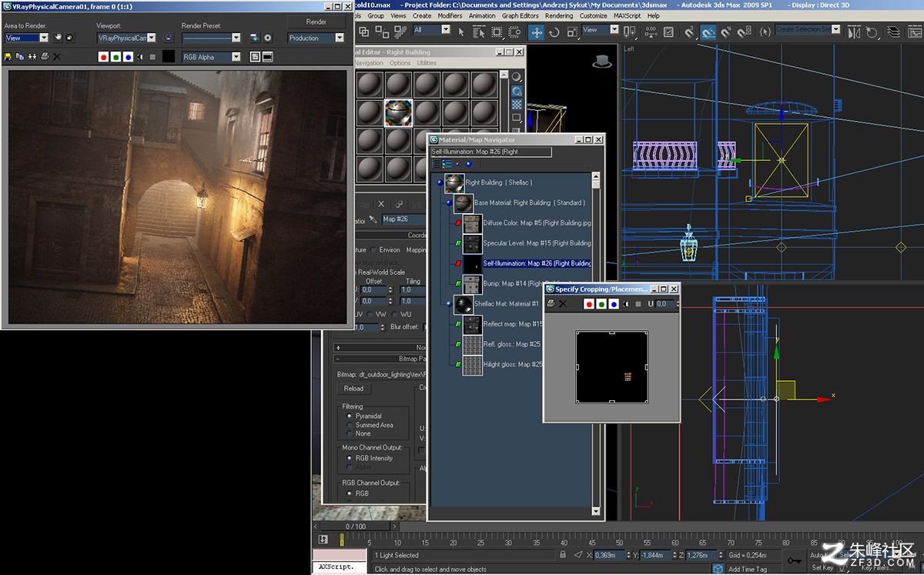Save the rendered image from frame window
The width and height of the screenshot is (924, 575).
8,57
